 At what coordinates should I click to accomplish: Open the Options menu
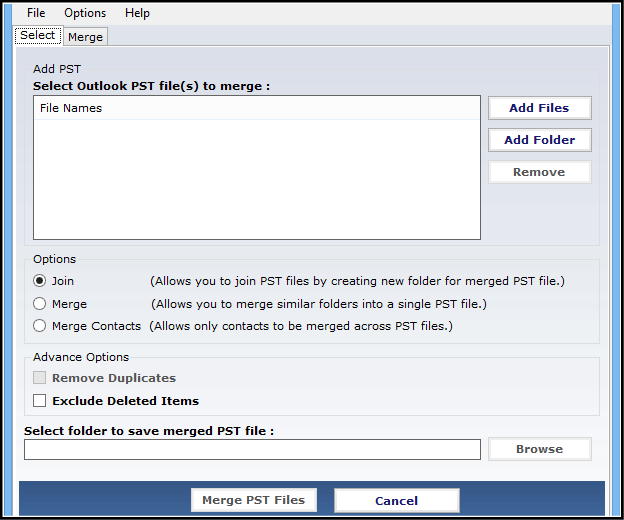coord(85,13)
